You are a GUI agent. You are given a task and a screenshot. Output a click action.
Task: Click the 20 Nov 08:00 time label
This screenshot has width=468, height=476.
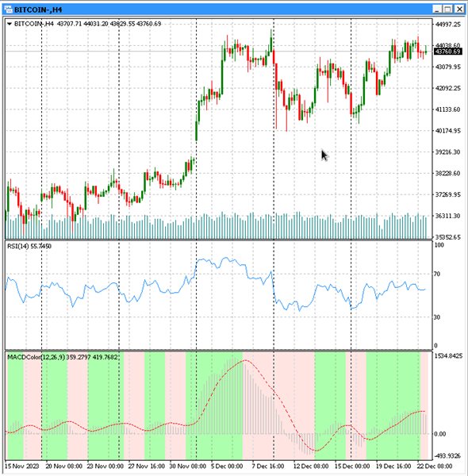[x=63, y=466]
